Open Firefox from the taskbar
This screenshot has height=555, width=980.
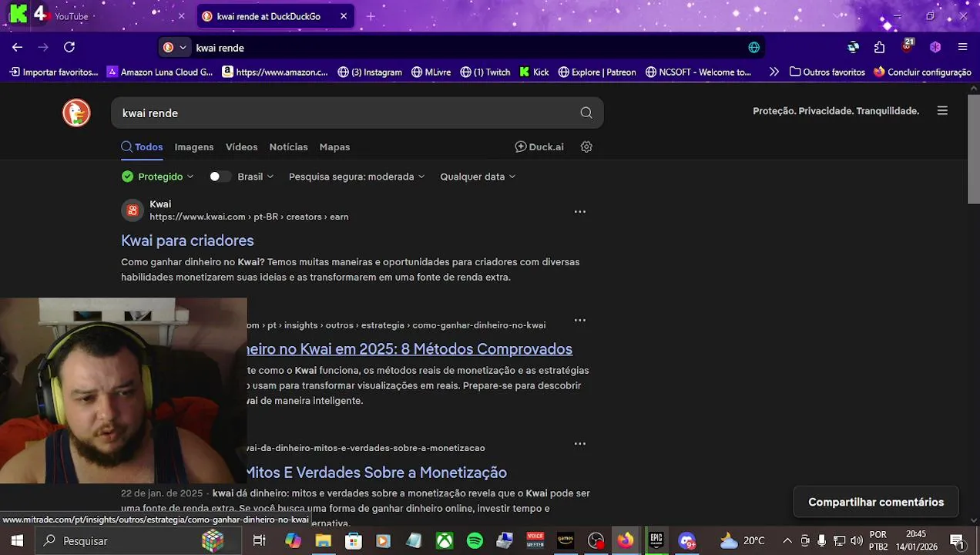[x=626, y=541]
